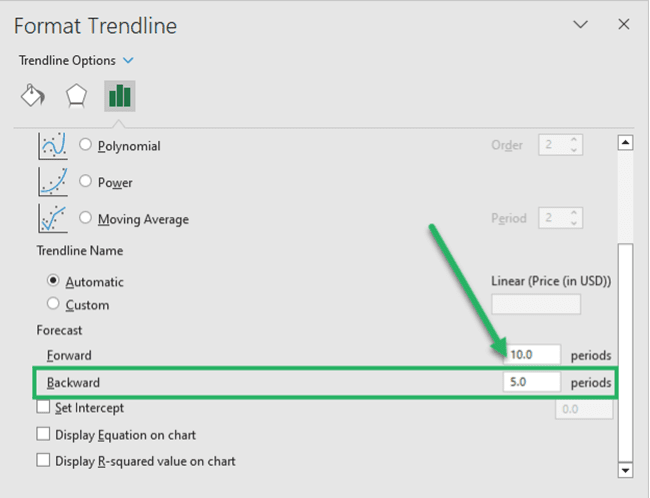Viewport: 650px width, 498px height.
Task: Click the Power trendline curve icon
Action: (53, 182)
